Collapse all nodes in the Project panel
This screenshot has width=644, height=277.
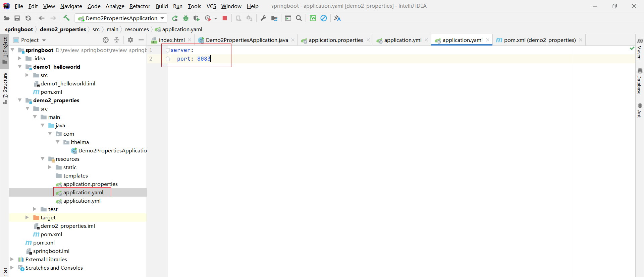pos(117,40)
